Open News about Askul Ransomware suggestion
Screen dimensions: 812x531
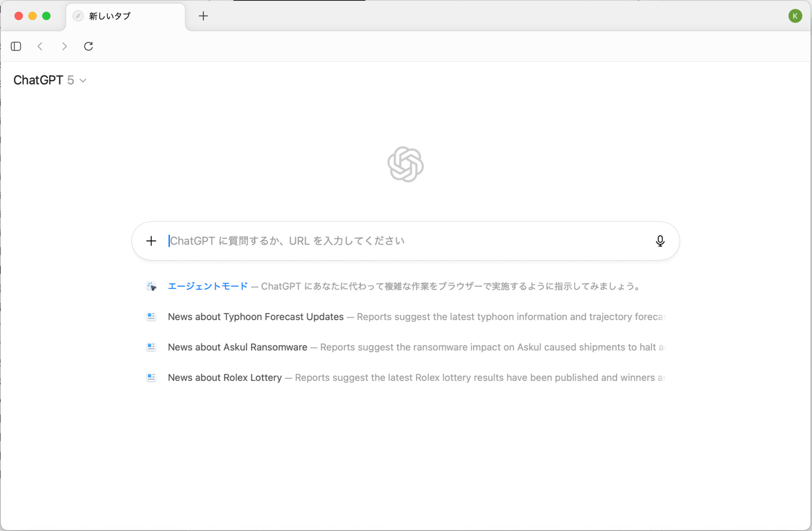point(237,347)
